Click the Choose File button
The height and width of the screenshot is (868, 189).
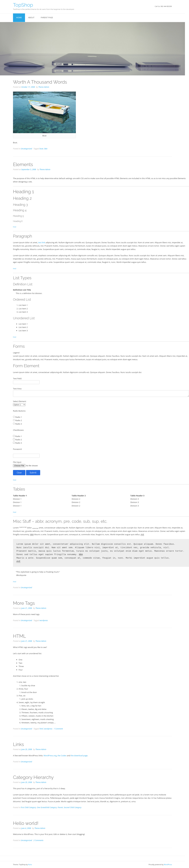[x=19, y=466]
